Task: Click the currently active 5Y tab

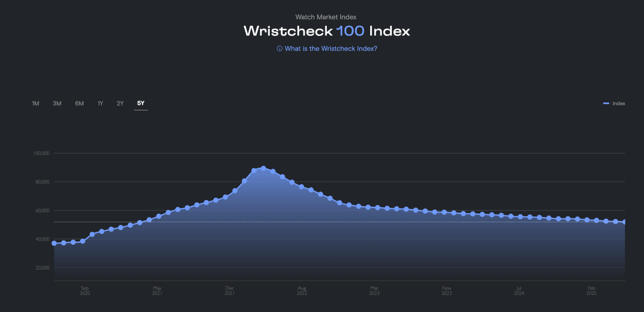Action: pos(141,103)
